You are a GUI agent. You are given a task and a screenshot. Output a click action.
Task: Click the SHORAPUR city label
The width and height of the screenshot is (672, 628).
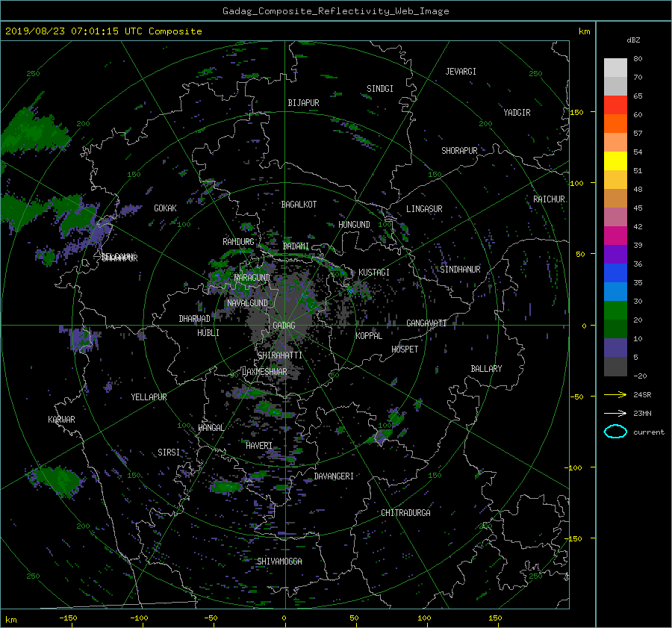point(459,151)
